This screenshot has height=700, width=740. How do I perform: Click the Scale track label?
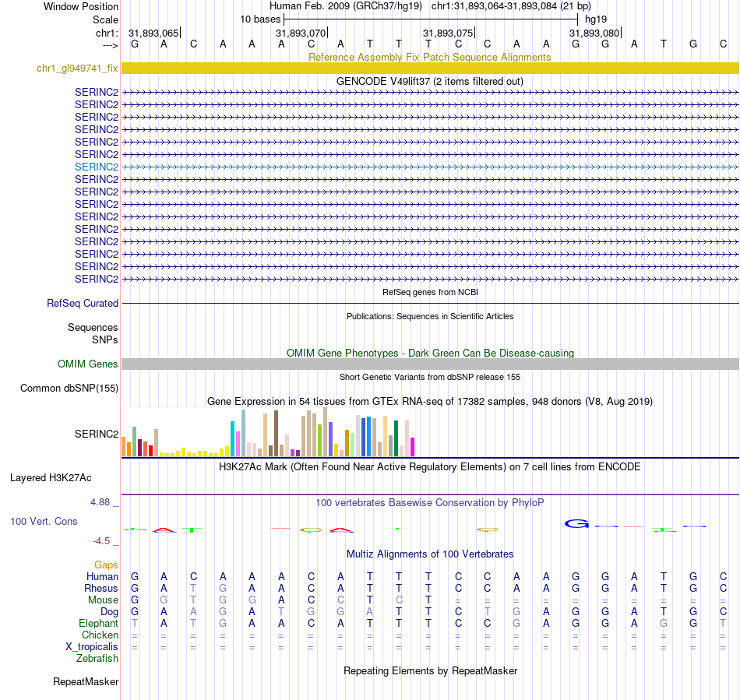[x=105, y=19]
